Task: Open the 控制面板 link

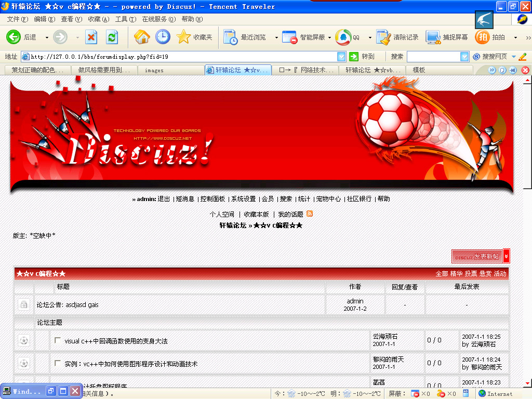Action: pos(212,199)
